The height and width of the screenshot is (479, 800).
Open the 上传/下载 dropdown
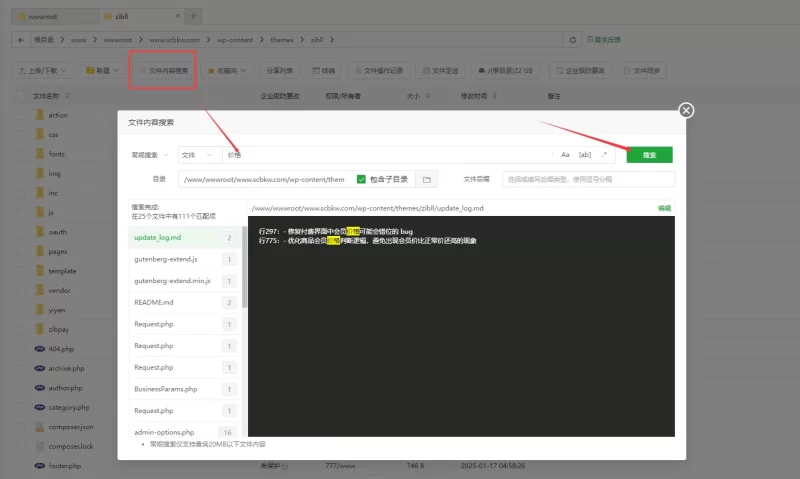coord(43,70)
